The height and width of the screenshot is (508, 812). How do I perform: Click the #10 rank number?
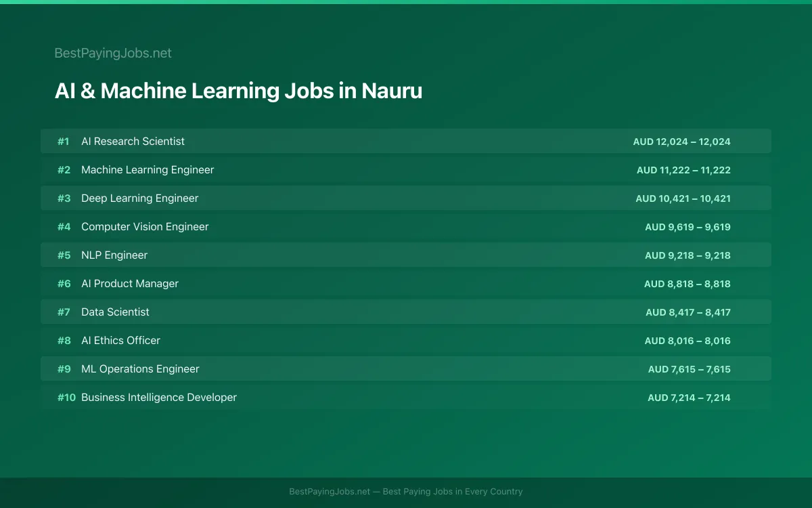tap(66, 398)
